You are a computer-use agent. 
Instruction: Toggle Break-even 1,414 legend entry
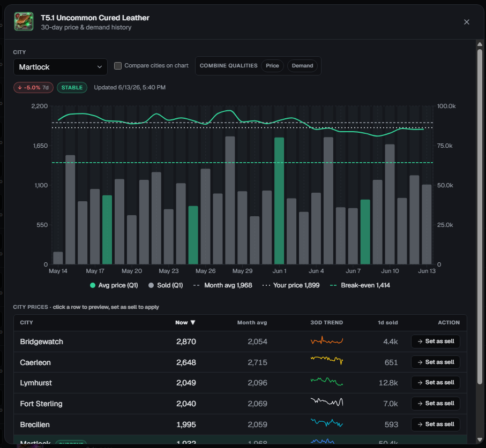click(360, 285)
